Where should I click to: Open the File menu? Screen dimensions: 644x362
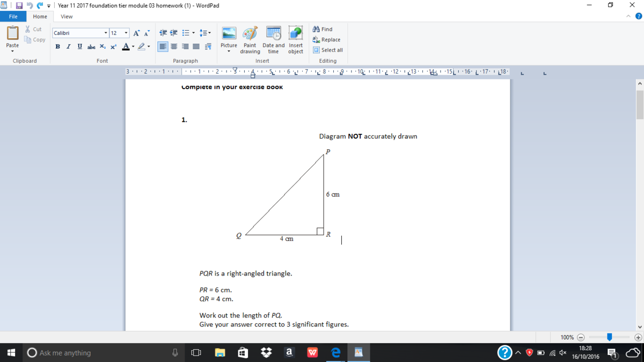[13, 17]
